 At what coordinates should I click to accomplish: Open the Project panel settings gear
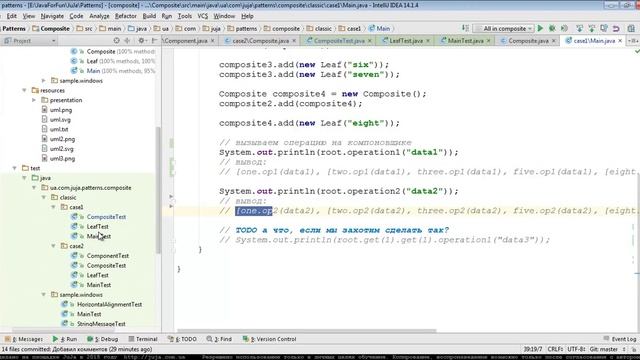141,40
